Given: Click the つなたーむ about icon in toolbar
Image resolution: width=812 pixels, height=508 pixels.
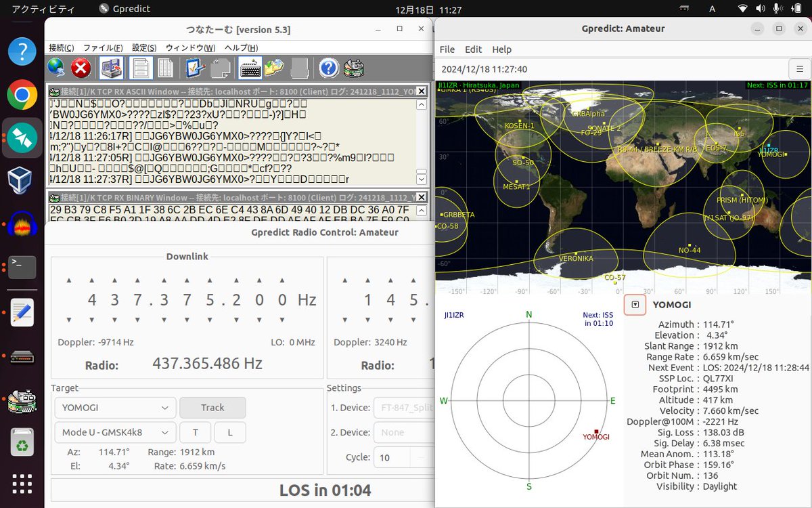Looking at the screenshot, I should point(353,68).
